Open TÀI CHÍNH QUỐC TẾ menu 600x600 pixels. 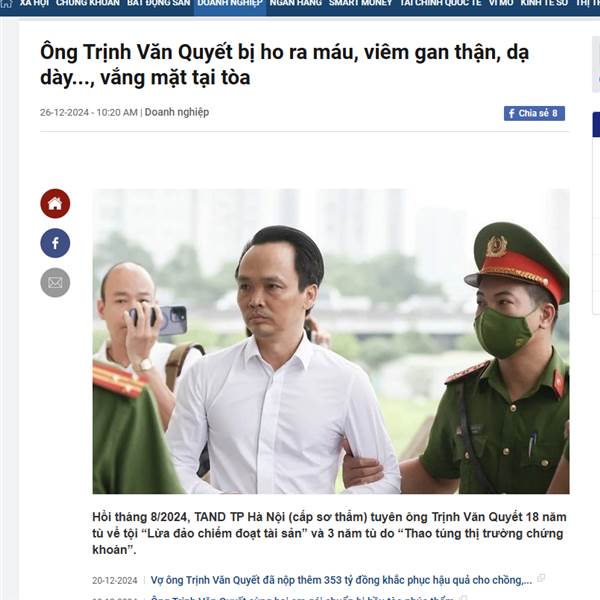click(x=440, y=3)
